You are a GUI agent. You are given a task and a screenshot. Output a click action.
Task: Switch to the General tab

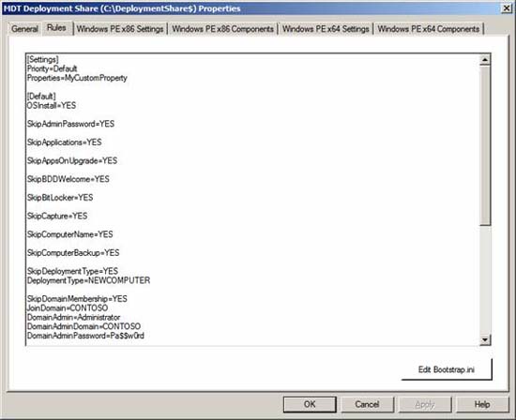point(24,29)
